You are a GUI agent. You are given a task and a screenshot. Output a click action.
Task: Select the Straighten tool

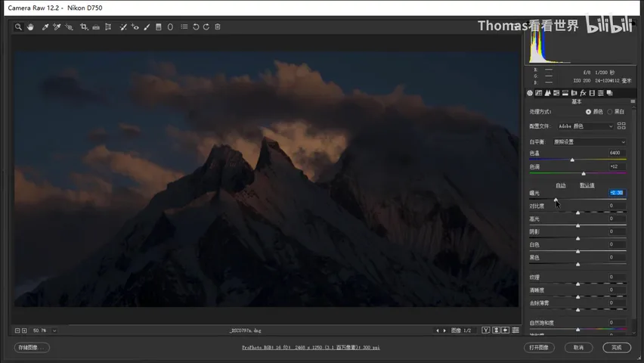96,26
